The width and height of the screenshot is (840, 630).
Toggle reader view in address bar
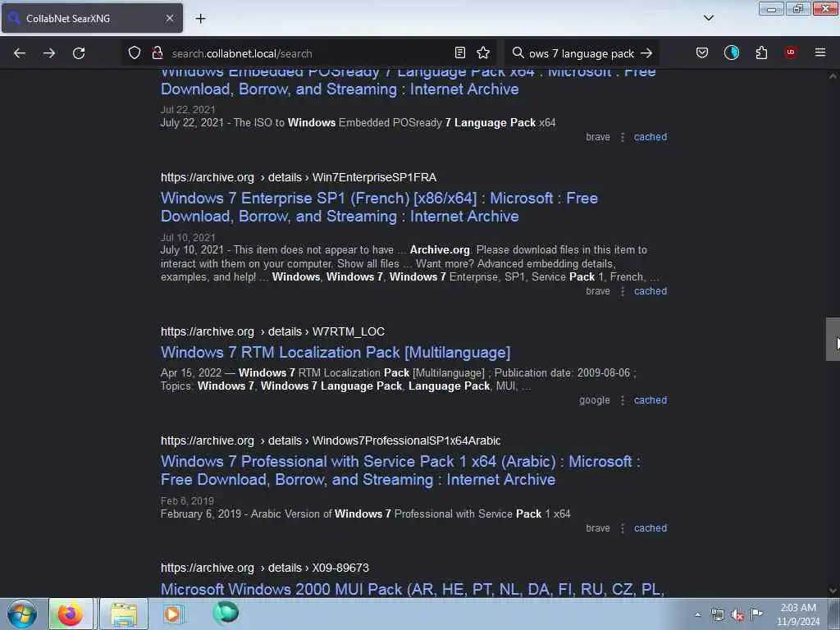tap(459, 52)
